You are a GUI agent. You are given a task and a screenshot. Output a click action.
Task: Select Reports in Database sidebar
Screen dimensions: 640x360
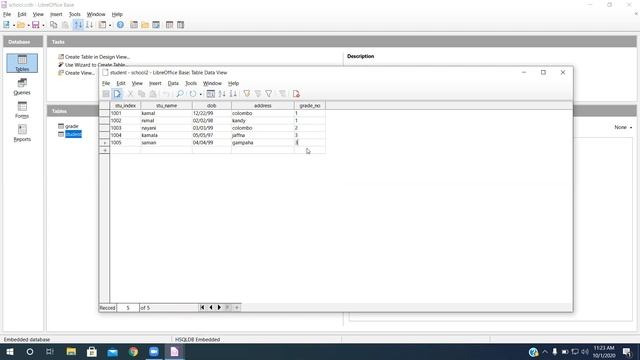[x=22, y=133]
